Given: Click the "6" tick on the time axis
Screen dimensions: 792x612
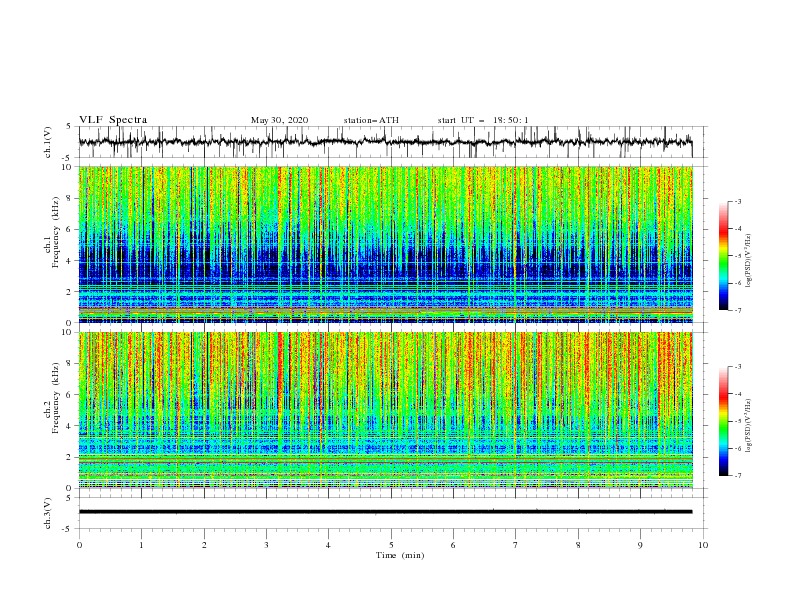Looking at the screenshot, I should [x=453, y=545].
